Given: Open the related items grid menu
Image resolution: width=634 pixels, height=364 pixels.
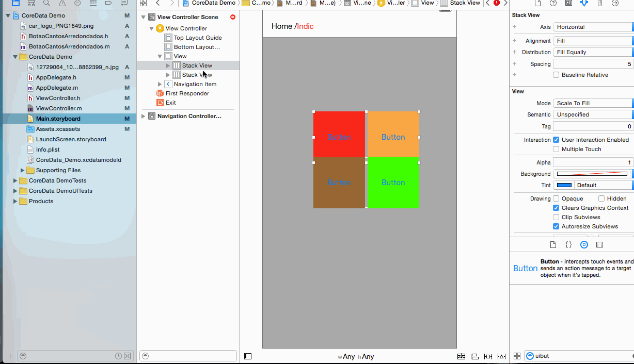Looking at the screenshot, I should tap(144, 3).
